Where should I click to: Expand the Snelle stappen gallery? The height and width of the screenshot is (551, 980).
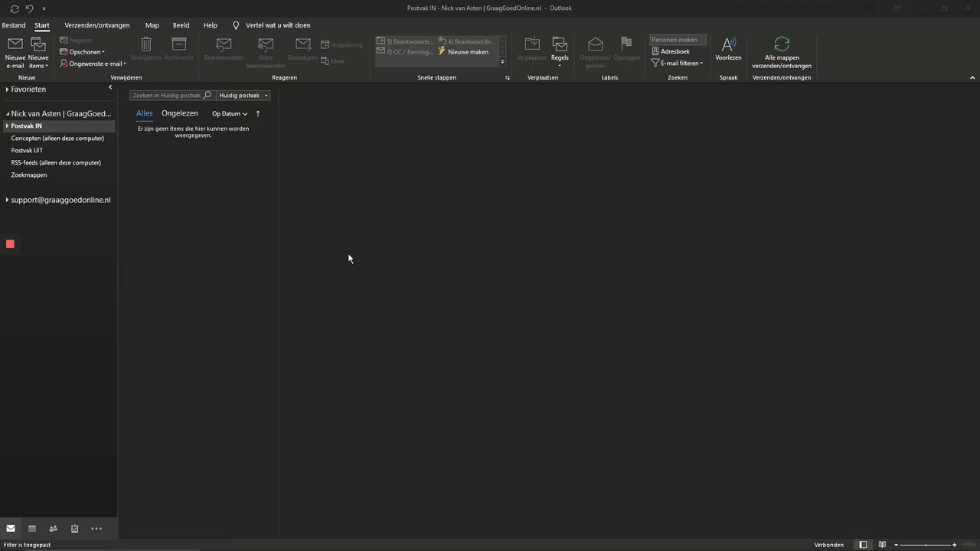click(502, 62)
